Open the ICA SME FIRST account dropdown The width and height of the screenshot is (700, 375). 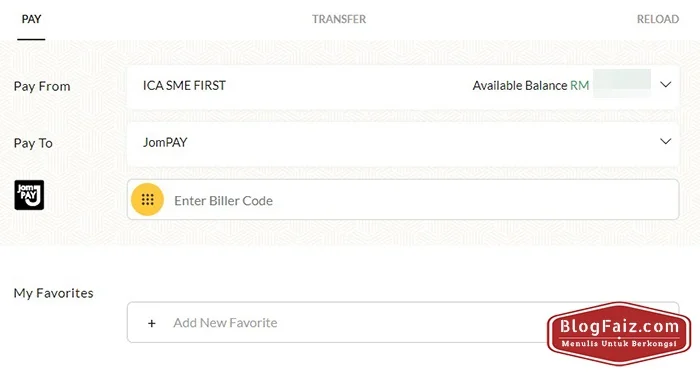click(x=403, y=86)
